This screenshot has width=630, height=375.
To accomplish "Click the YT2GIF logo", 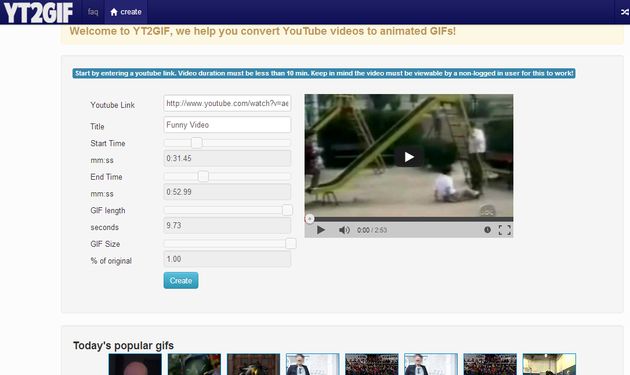I will click(x=38, y=12).
